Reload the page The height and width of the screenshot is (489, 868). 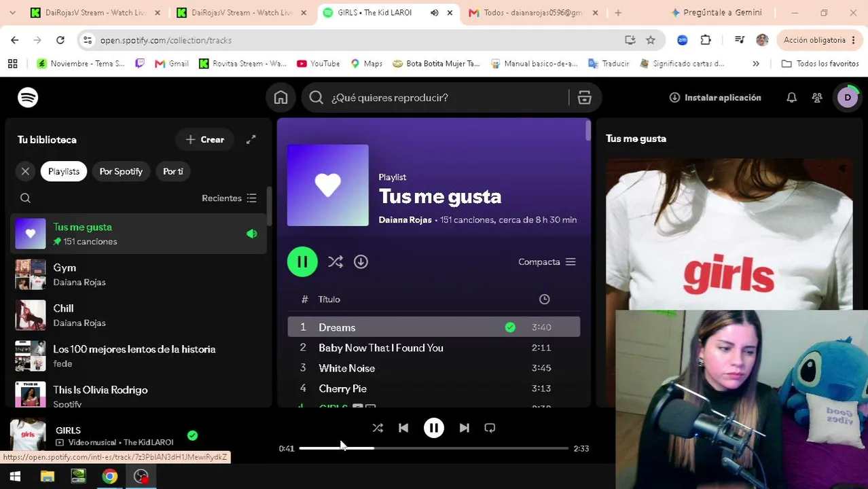point(60,40)
